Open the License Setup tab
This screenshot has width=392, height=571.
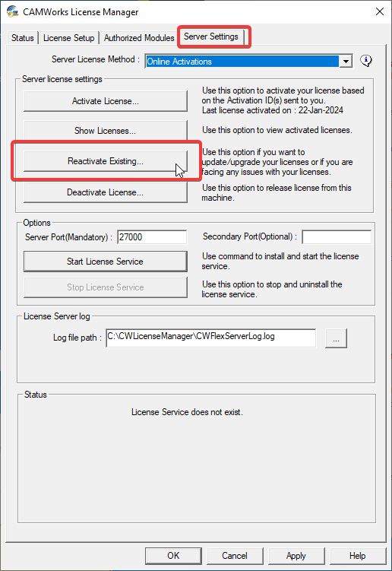point(69,38)
